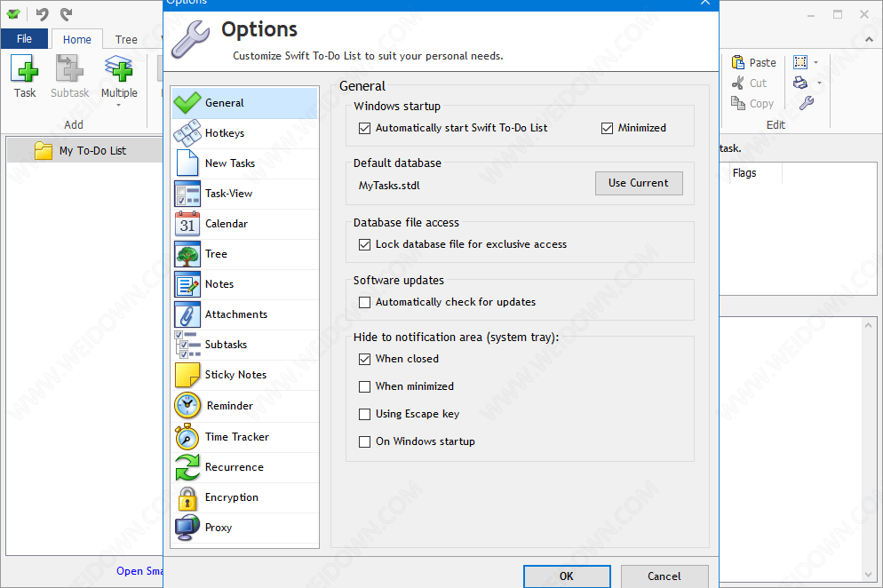Select the Task-View icon in options list

click(187, 194)
